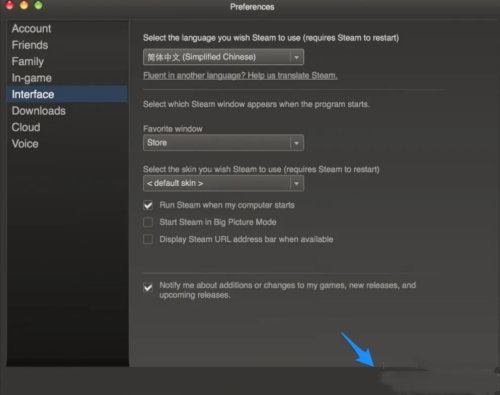Enable Display Steam URL address bar
Screen dimensions: 500x395
point(148,239)
